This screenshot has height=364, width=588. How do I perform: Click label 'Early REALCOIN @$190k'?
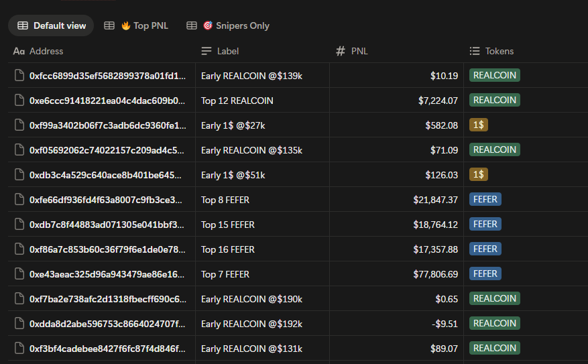251,299
